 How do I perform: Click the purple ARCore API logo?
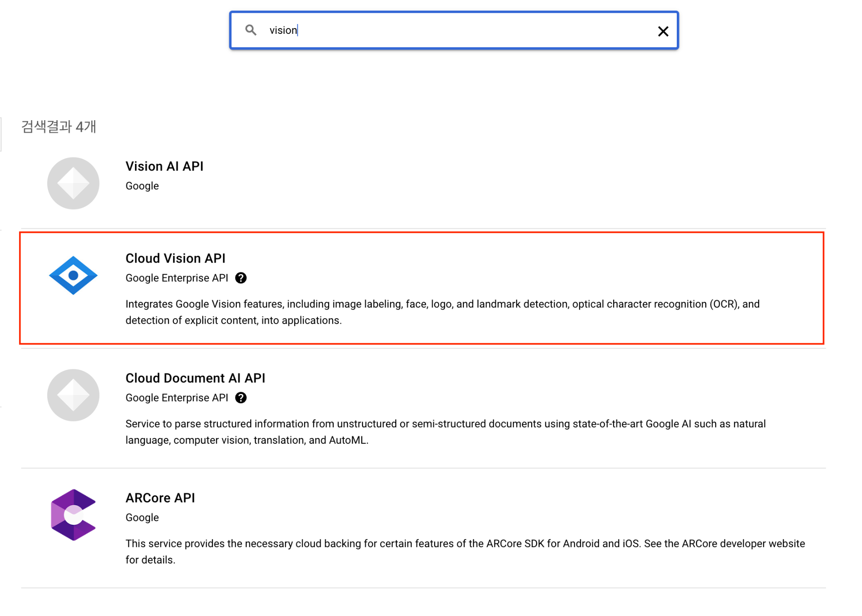(x=73, y=515)
